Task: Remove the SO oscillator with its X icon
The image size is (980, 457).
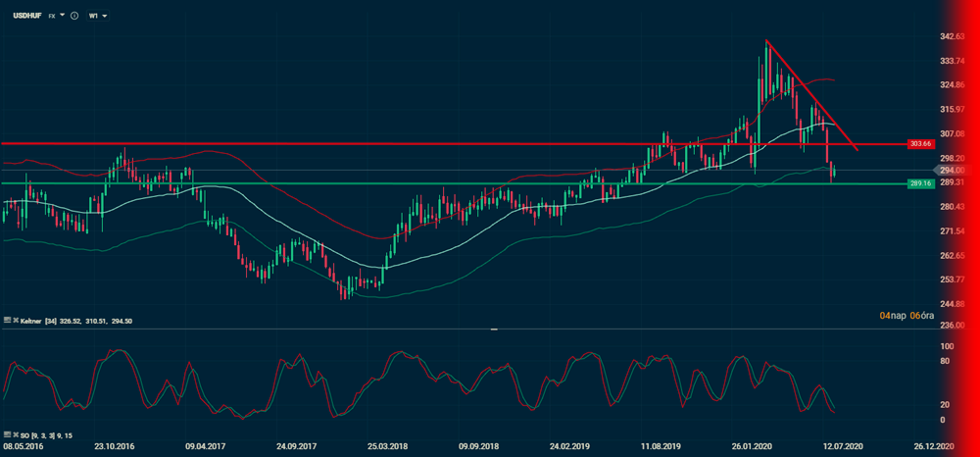Action: coord(17,433)
